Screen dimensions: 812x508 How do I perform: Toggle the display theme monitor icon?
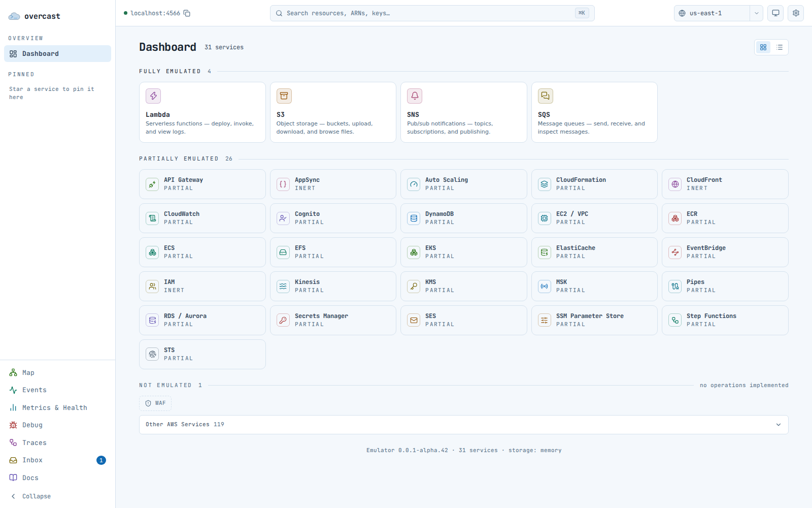click(775, 13)
